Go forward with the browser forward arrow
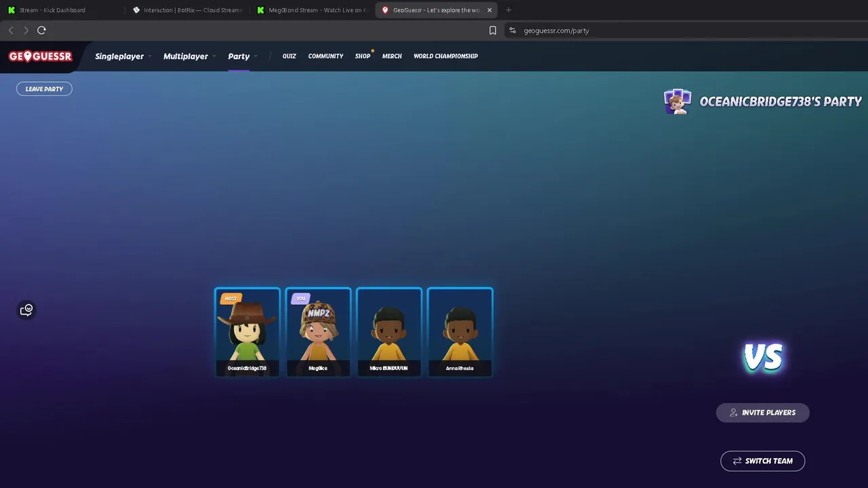868x488 pixels. tap(26, 30)
